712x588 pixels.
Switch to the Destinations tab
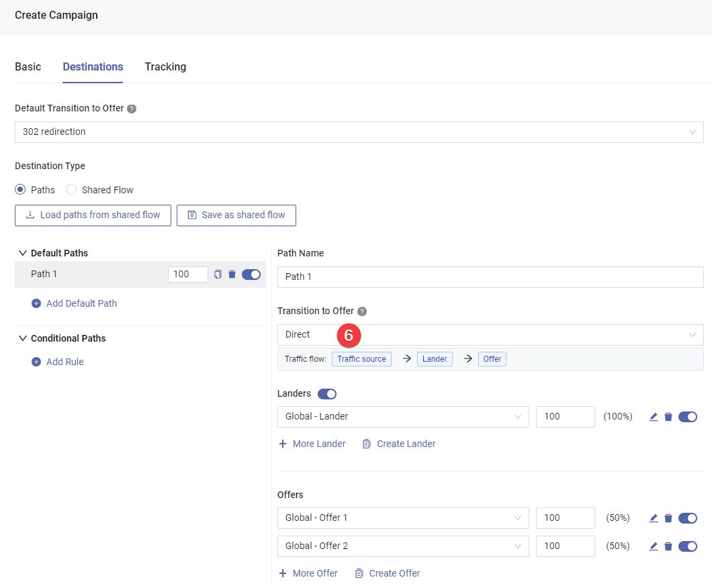point(93,66)
